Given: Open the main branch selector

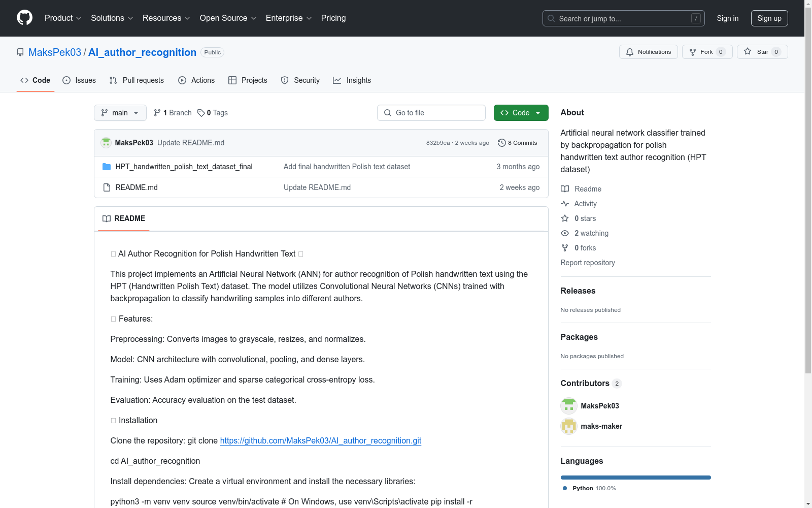Looking at the screenshot, I should [120, 113].
